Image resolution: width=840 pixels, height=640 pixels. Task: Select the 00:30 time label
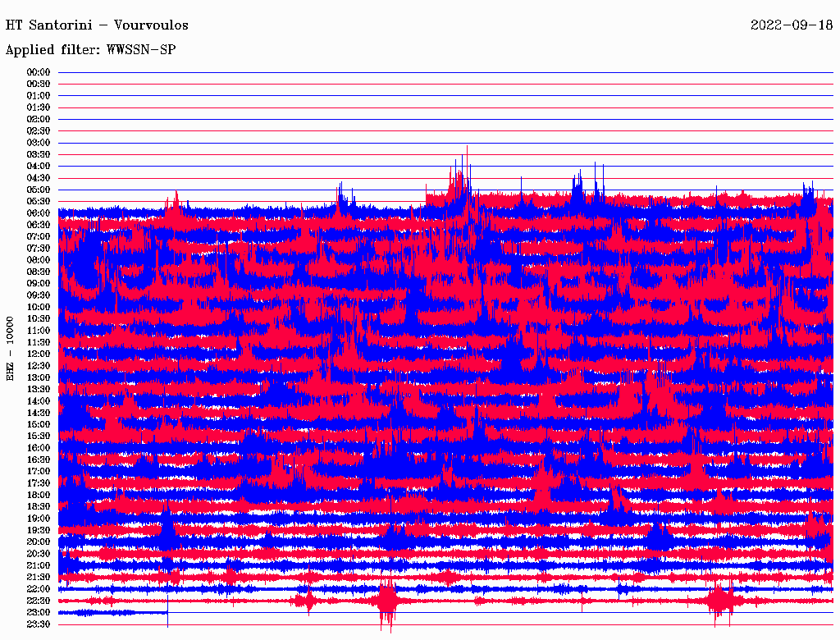tap(39, 84)
